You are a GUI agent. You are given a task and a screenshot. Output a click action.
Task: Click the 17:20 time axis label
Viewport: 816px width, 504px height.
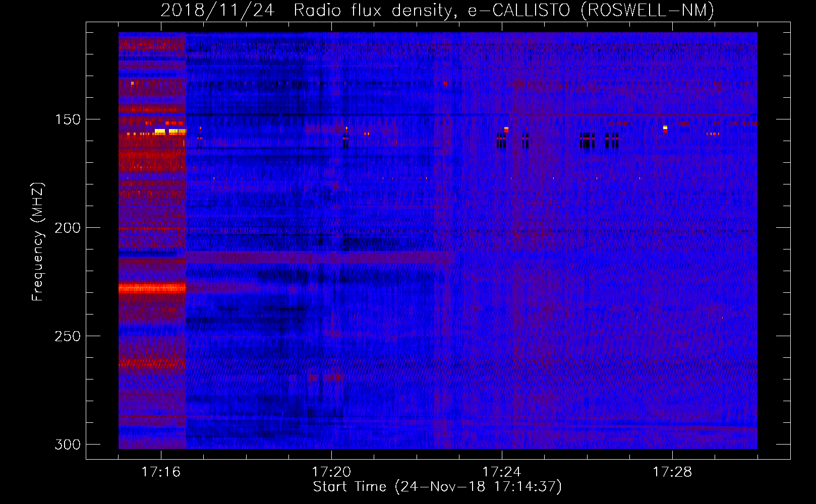coord(331,472)
